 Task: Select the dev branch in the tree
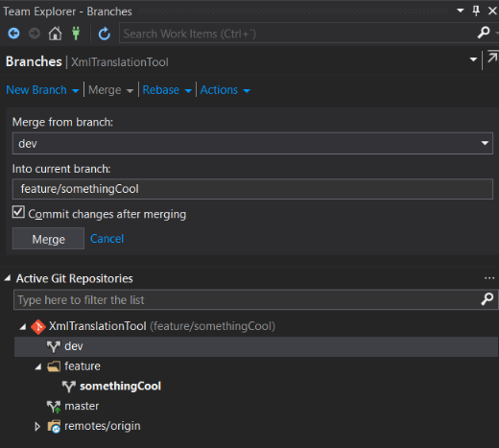click(256, 346)
